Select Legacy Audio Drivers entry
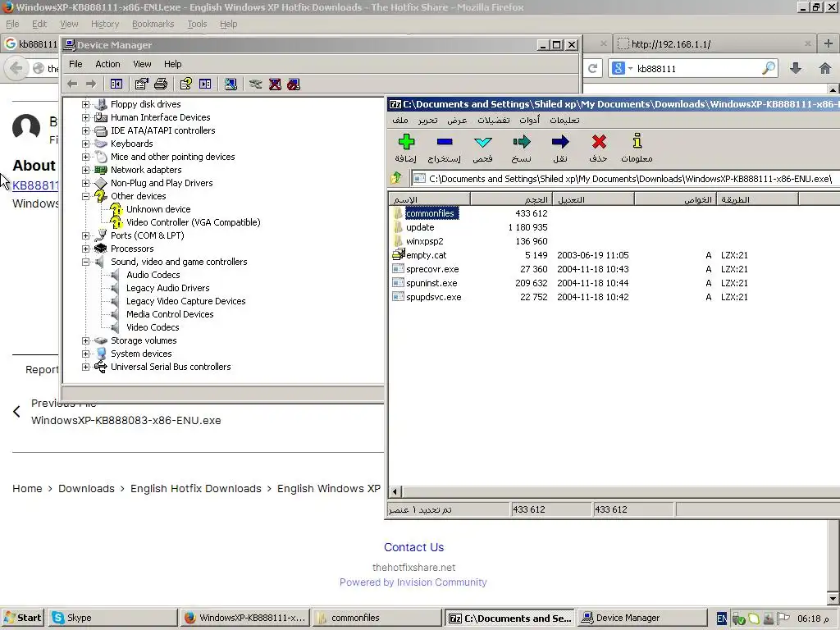The image size is (840, 630). 167,288
